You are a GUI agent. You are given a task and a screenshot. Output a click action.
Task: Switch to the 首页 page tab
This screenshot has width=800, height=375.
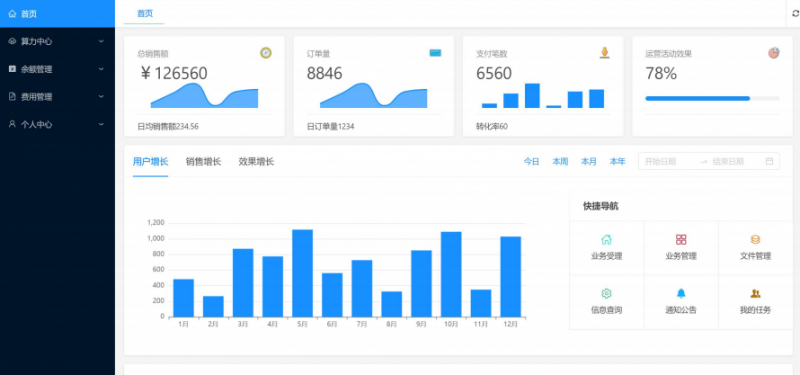(144, 14)
